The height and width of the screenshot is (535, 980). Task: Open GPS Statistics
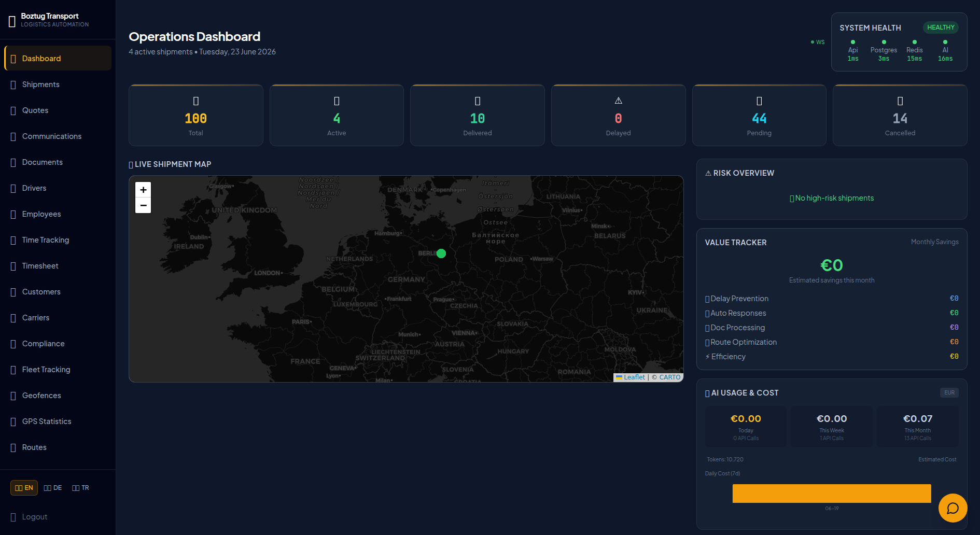58,421
